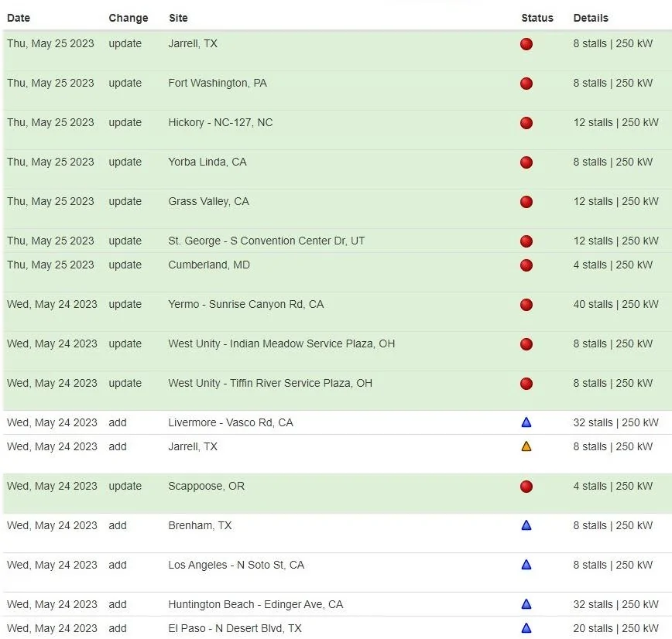Click the orange triangle status for Jarrell, TX add row
672x639 pixels.
(526, 446)
